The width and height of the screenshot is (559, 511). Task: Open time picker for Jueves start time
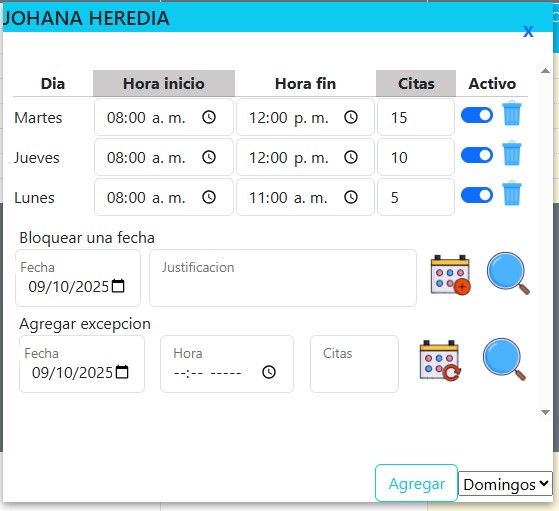pos(209,157)
